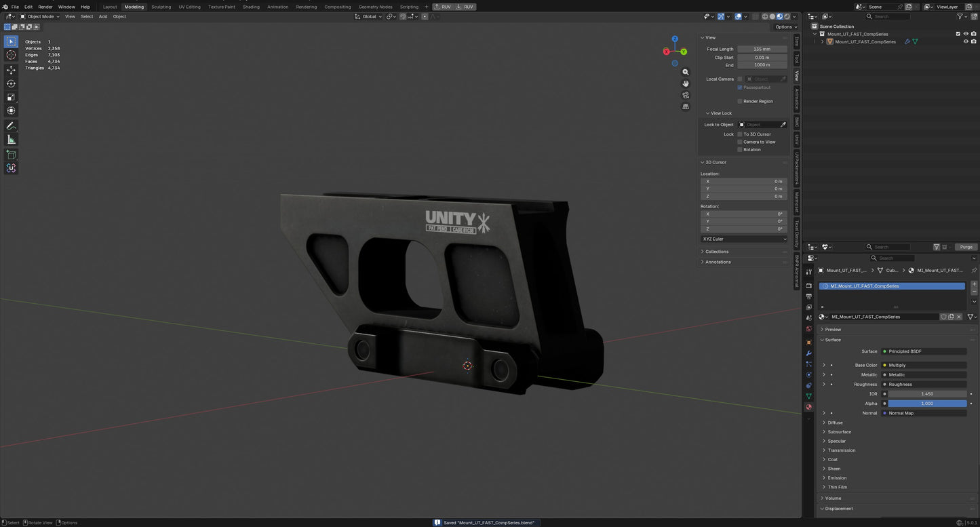Expand the material Preview panel
This screenshot has width=980, height=527.
[x=833, y=330]
